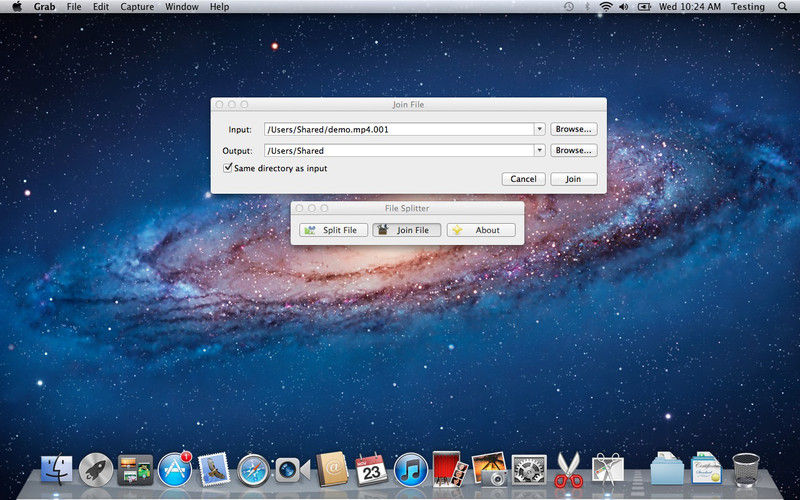Expand the Input path dropdown arrow
This screenshot has height=500, width=800.
540,129
